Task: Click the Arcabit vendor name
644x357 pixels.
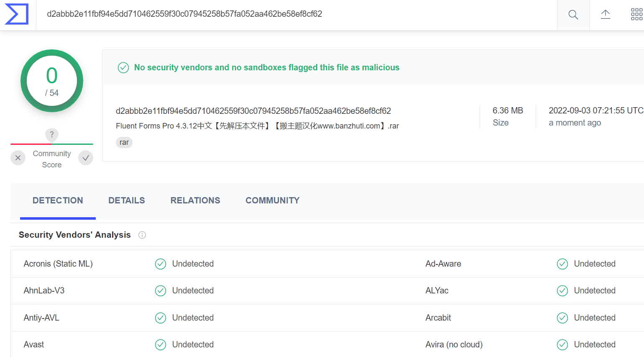Action: point(438,318)
